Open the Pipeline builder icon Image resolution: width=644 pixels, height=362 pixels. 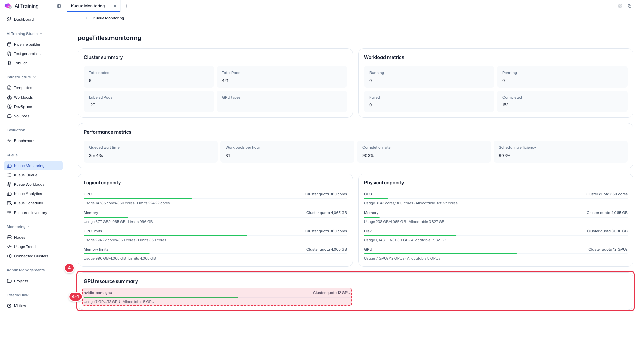pos(9,44)
